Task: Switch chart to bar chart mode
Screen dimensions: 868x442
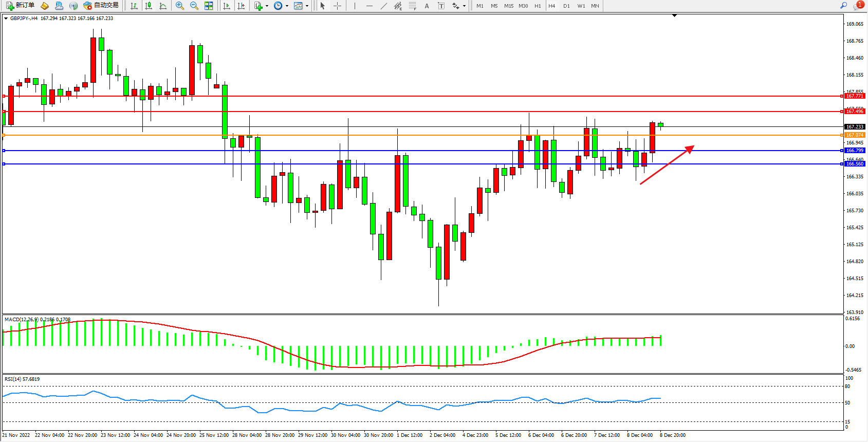Action: click(134, 6)
